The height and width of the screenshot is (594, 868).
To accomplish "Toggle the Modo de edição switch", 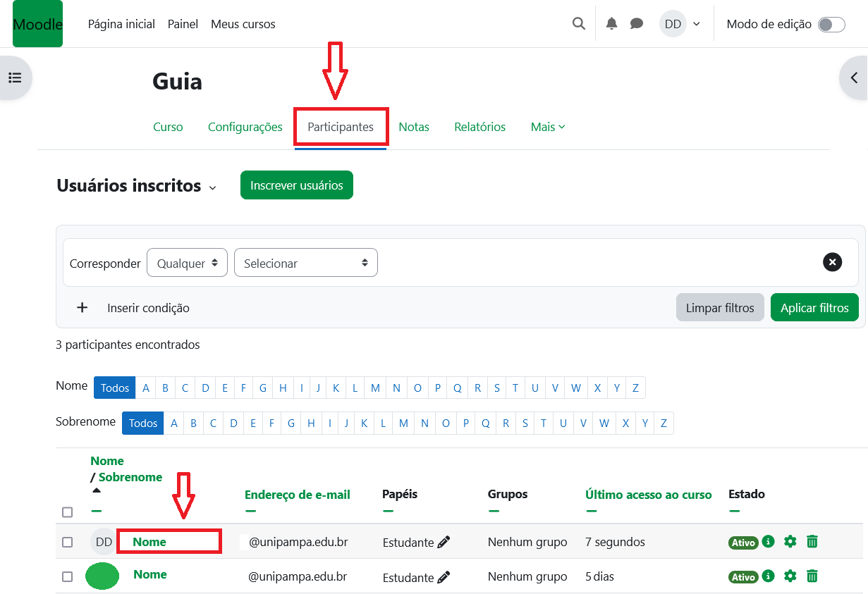I will pos(831,25).
